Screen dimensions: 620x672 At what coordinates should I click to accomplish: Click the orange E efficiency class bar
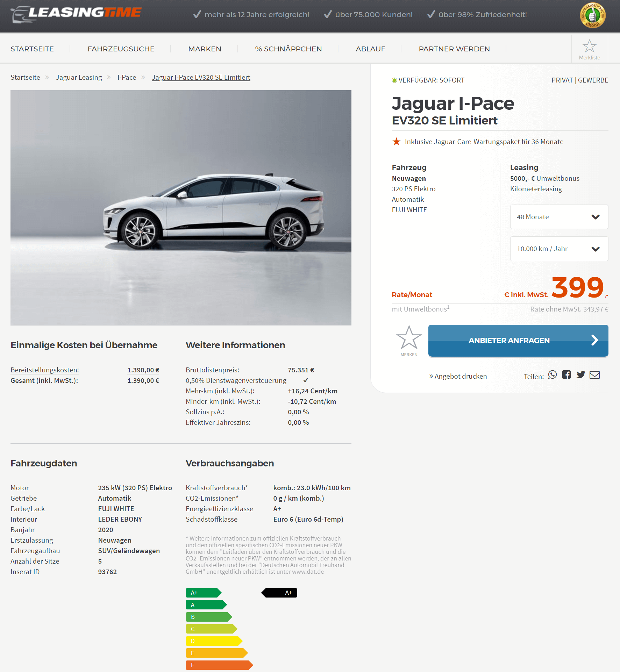217,653
